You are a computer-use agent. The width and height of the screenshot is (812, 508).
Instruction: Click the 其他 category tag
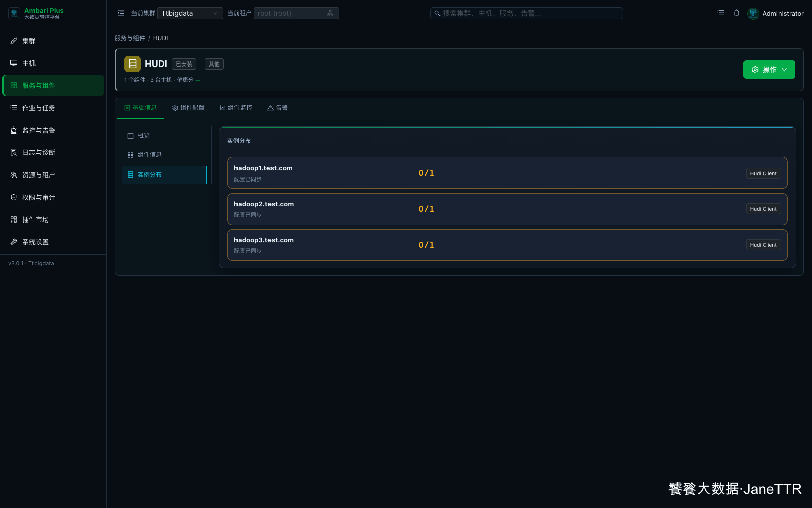[214, 64]
